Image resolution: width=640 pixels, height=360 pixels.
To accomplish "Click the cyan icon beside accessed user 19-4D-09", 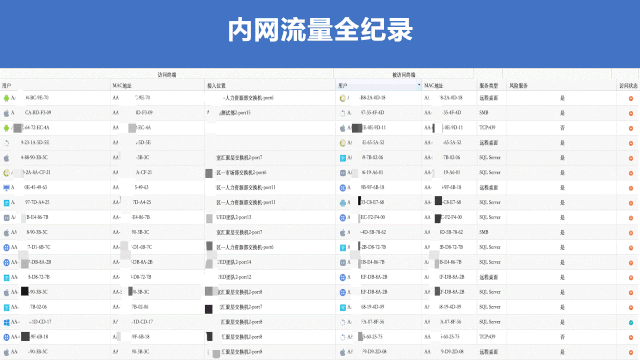I will pyautogui.click(x=343, y=307).
